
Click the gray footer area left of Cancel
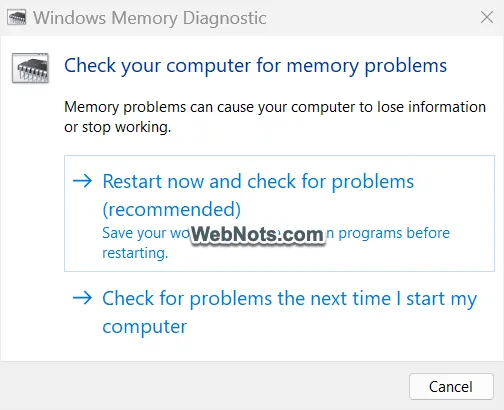tap(205, 386)
